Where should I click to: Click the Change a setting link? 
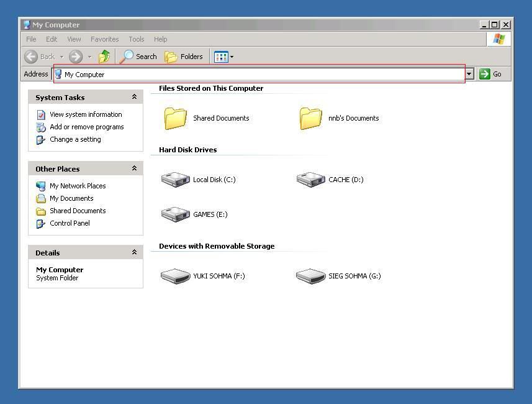click(75, 140)
